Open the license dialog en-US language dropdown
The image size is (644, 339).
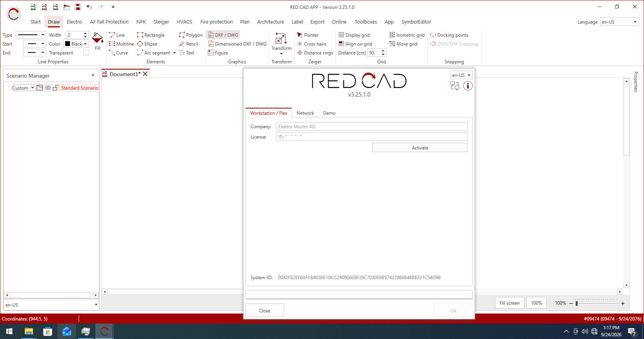pyautogui.click(x=461, y=75)
